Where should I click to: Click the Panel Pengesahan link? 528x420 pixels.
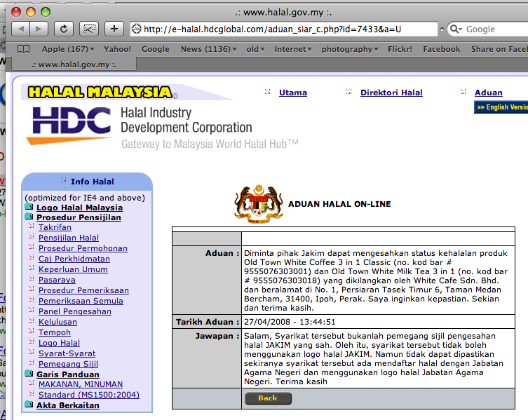click(75, 311)
